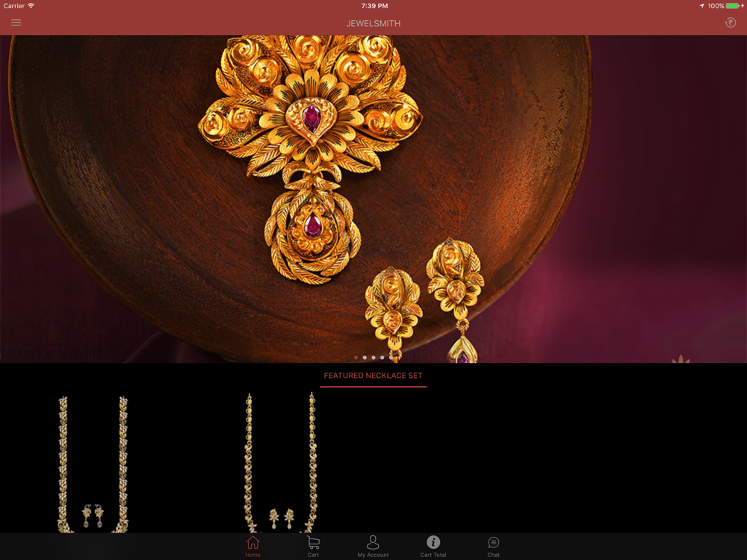Open the gold pendant banner image
Viewport: 747px width, 560px height.
[x=373, y=199]
